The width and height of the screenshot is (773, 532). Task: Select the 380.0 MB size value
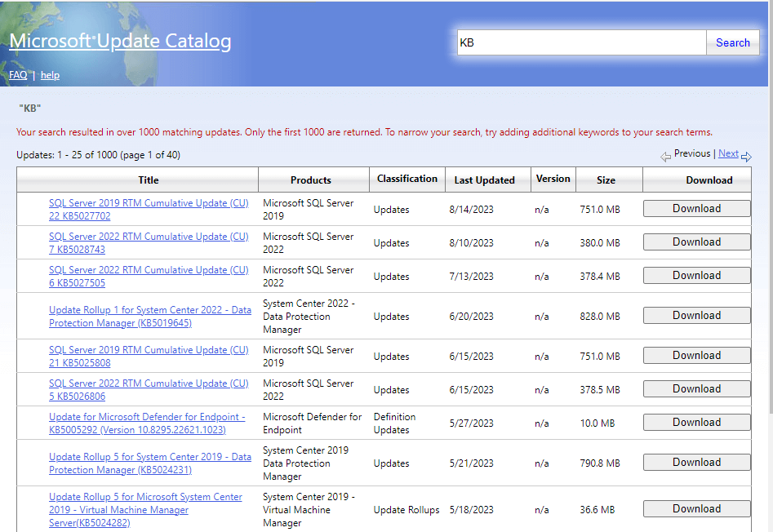[599, 243]
